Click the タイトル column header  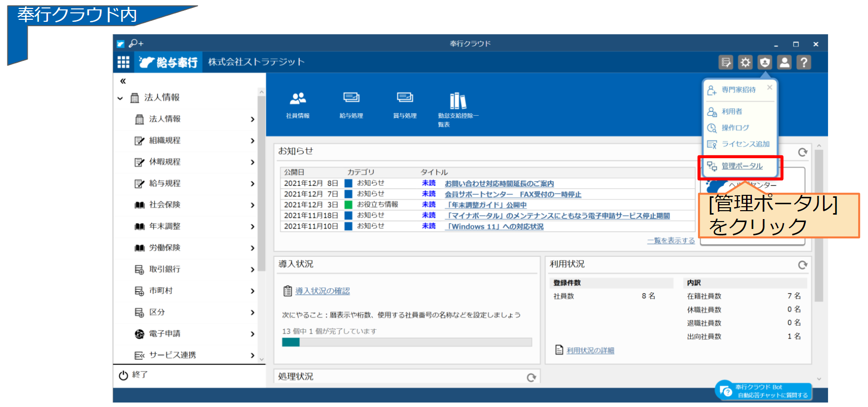(434, 172)
